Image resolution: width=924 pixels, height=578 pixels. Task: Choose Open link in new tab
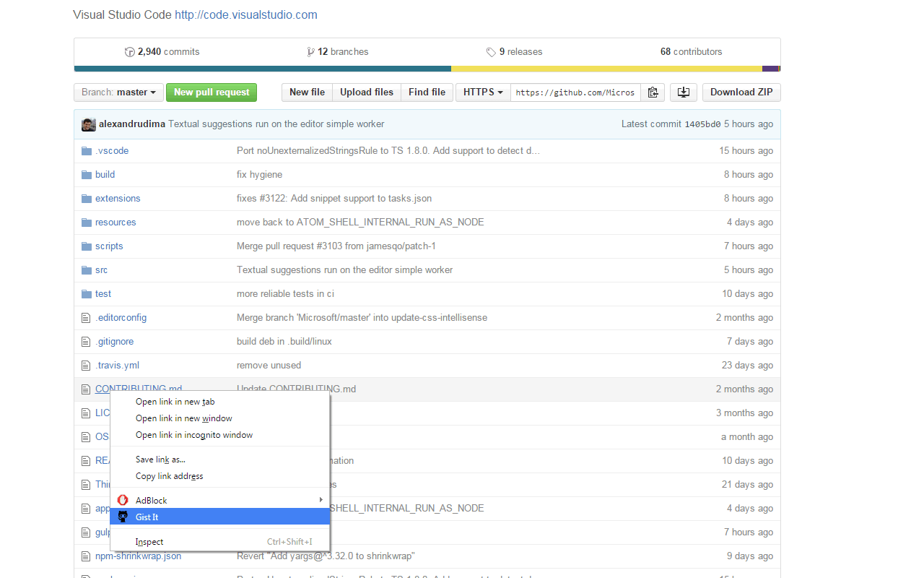pyautogui.click(x=219, y=402)
